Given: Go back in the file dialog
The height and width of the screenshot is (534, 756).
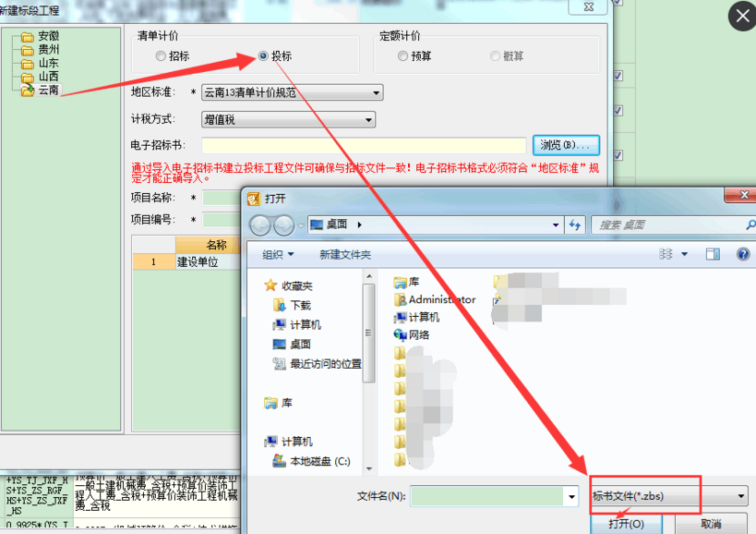Looking at the screenshot, I should (x=261, y=225).
